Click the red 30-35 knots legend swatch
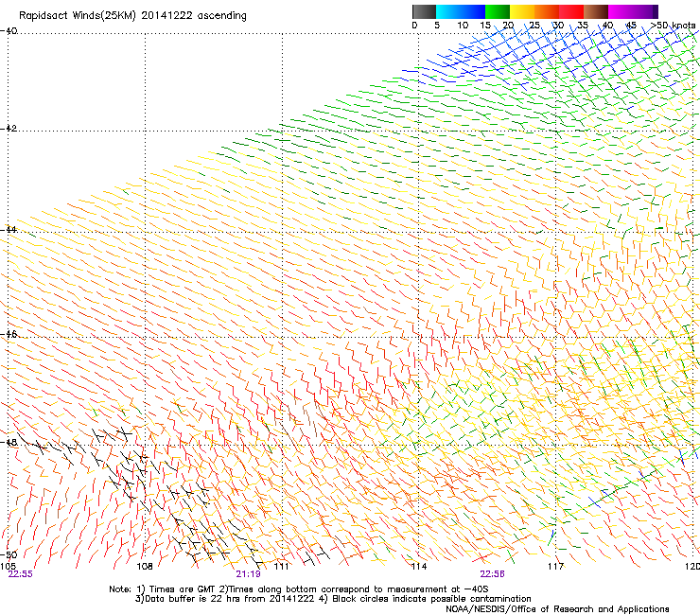 [571, 11]
